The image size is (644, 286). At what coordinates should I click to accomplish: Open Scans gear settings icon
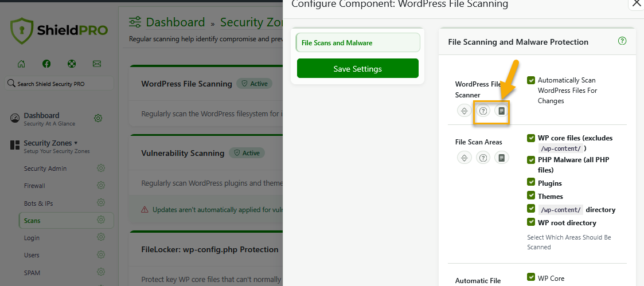tap(101, 220)
